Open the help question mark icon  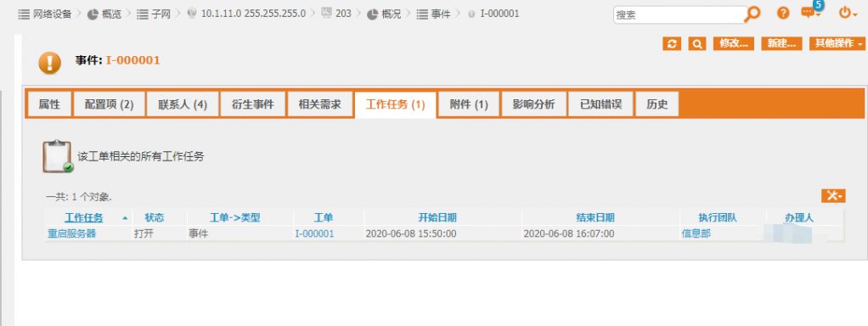pyautogui.click(x=783, y=14)
